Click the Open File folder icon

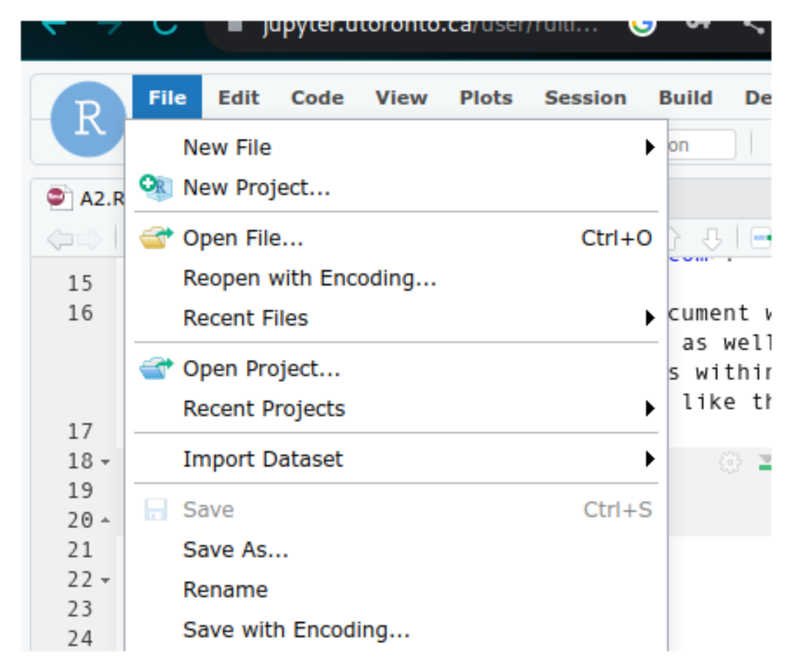click(155, 238)
